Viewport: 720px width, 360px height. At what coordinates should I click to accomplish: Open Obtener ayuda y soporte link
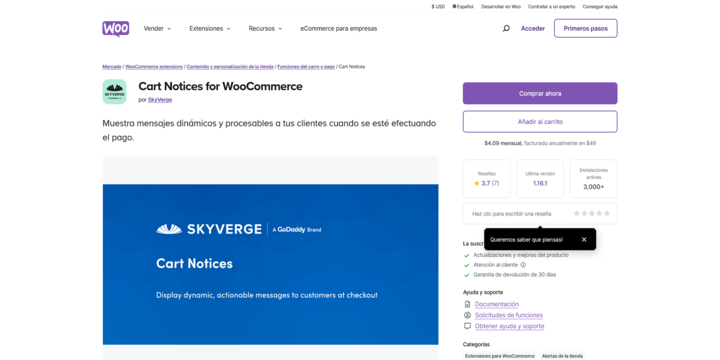point(509,326)
